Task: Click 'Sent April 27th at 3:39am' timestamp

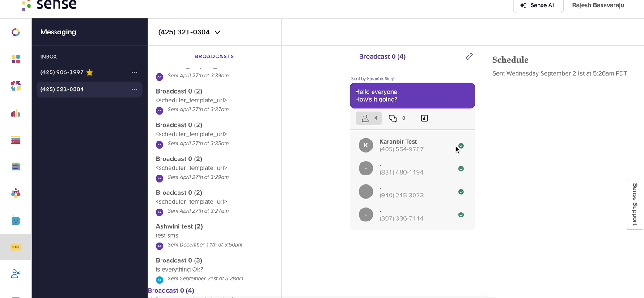Action: [198, 76]
